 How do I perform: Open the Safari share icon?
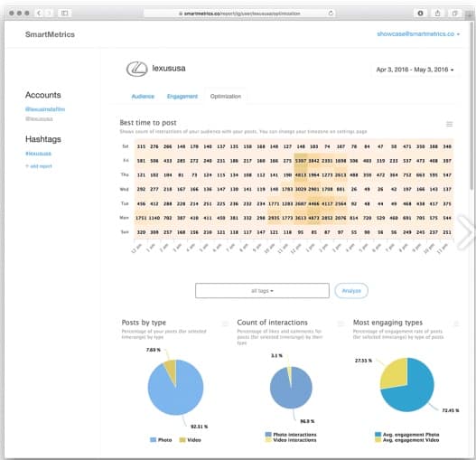[437, 13]
